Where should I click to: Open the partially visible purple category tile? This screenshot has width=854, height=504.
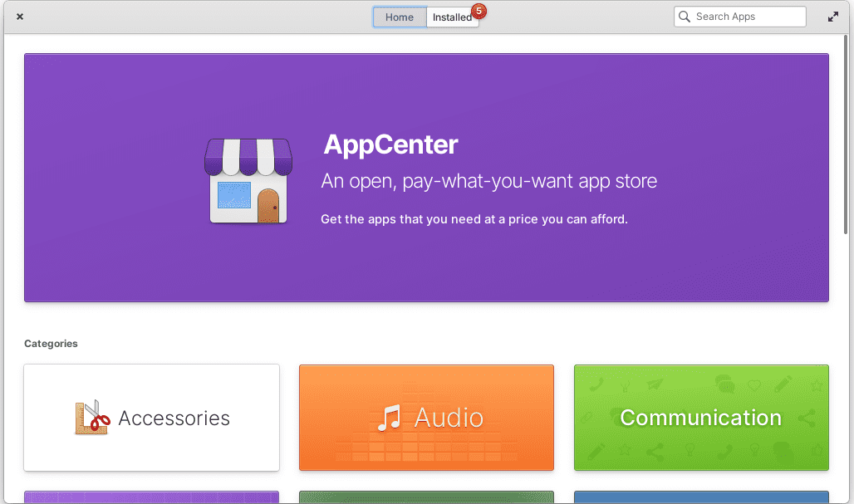coord(151,497)
